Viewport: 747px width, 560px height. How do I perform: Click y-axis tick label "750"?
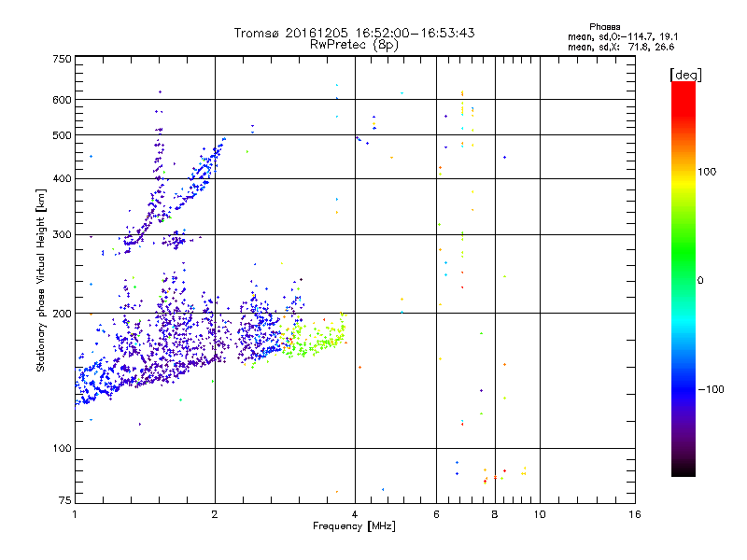tap(62, 59)
